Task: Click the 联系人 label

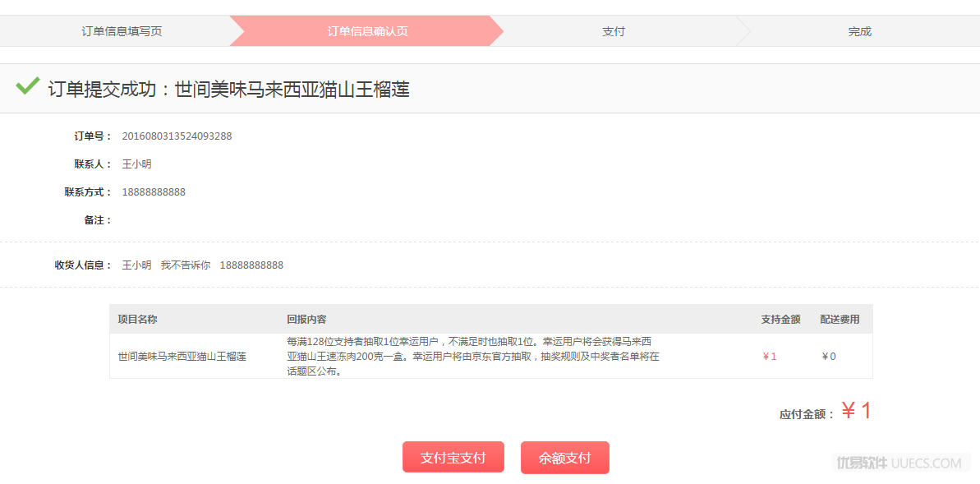Action: [93, 164]
